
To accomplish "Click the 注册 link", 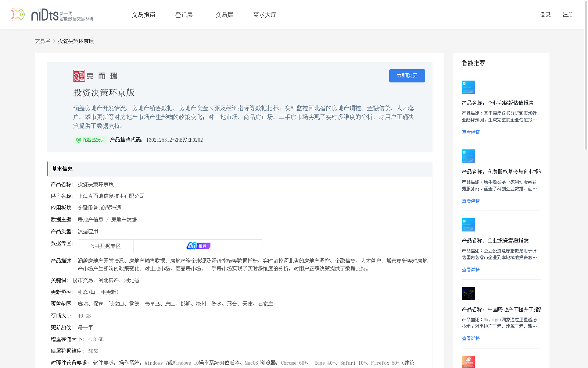I will coord(568,15).
